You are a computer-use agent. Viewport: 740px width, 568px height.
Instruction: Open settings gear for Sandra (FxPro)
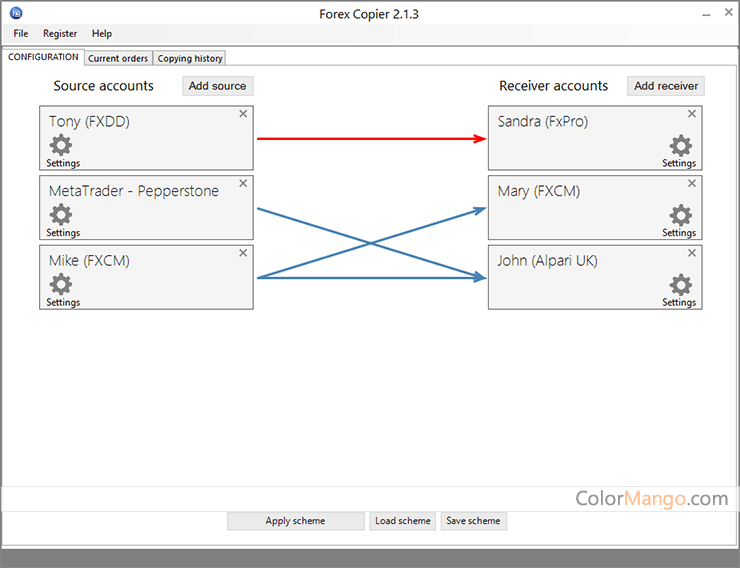click(x=681, y=145)
